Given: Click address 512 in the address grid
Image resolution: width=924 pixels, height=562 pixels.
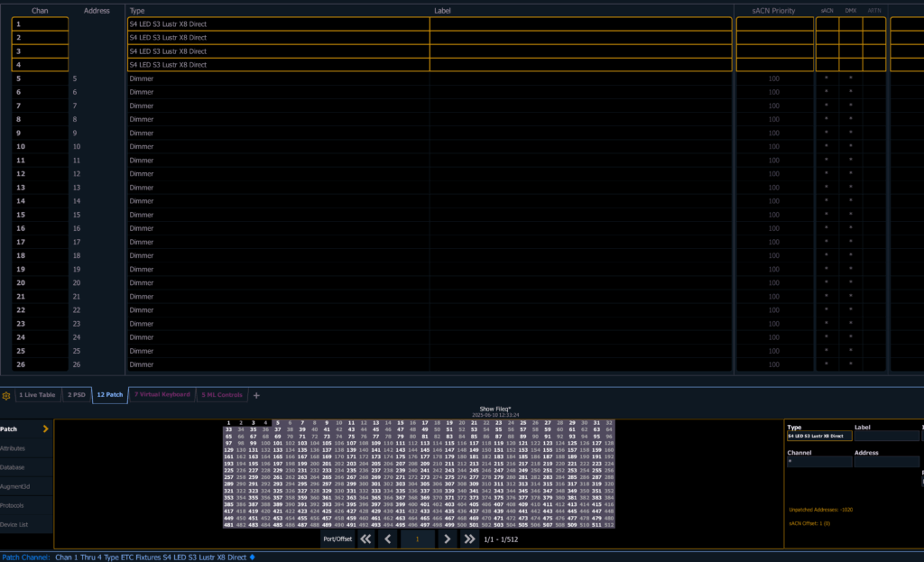Looking at the screenshot, I should (x=609, y=525).
